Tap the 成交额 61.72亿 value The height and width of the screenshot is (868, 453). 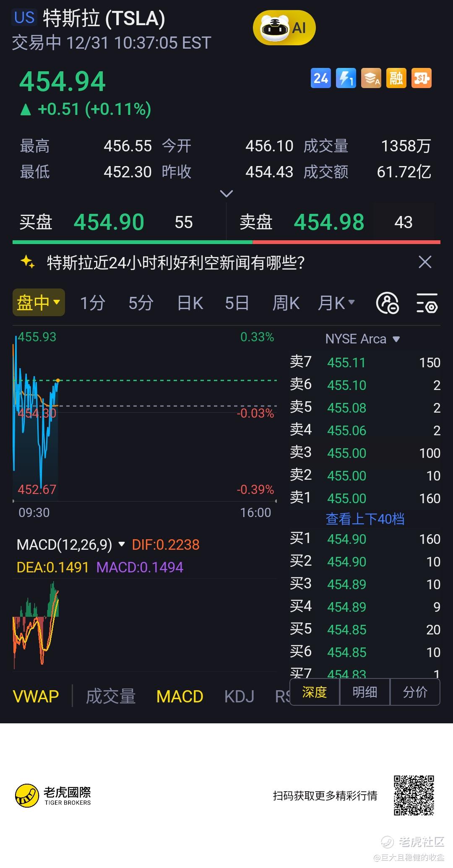tap(404, 172)
